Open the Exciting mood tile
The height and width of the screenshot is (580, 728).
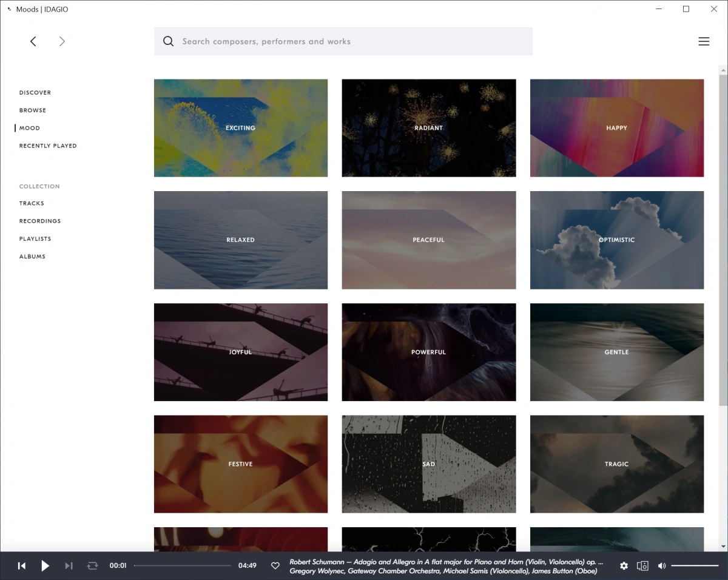pyautogui.click(x=241, y=128)
